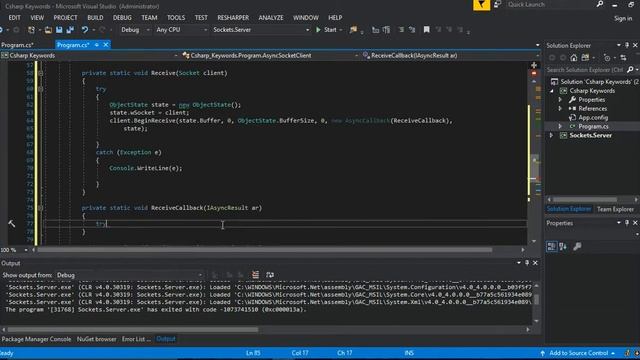Open the Show output from Debug dropdown
The height and width of the screenshot is (360, 640).
129,275
